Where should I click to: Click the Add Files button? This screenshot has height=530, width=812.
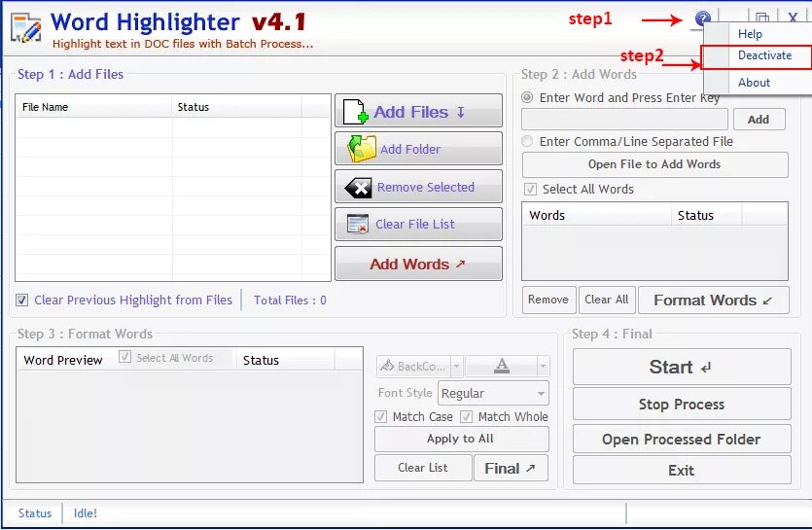[x=418, y=111]
